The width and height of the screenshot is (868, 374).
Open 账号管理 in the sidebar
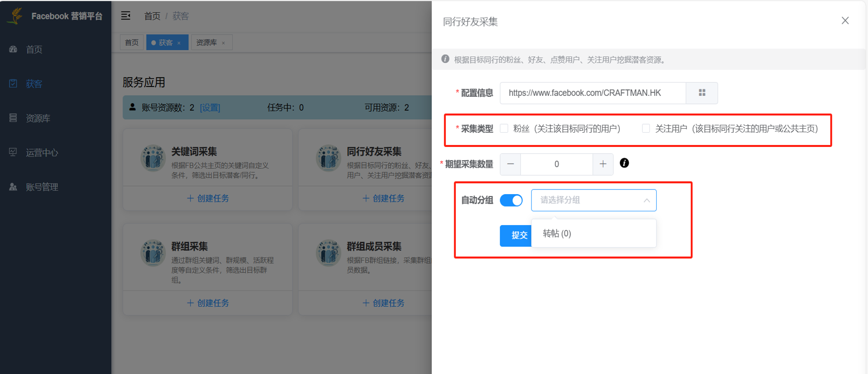coord(42,187)
